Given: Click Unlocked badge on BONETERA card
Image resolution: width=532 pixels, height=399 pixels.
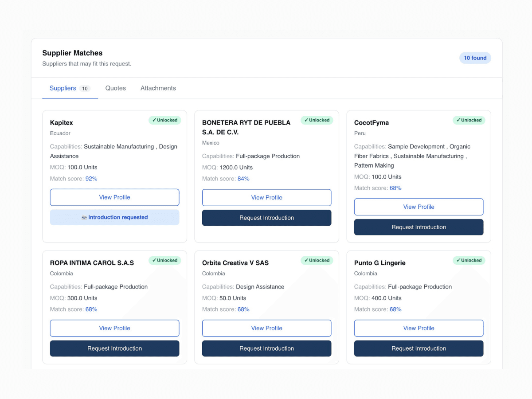Looking at the screenshot, I should pyautogui.click(x=317, y=120).
